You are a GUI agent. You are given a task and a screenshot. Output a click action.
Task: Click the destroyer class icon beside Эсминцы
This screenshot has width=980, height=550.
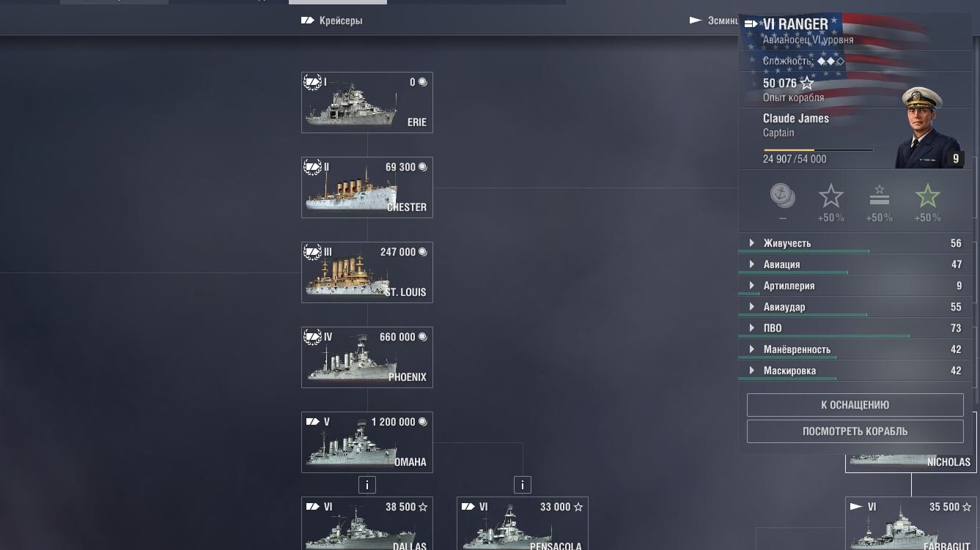696,21
